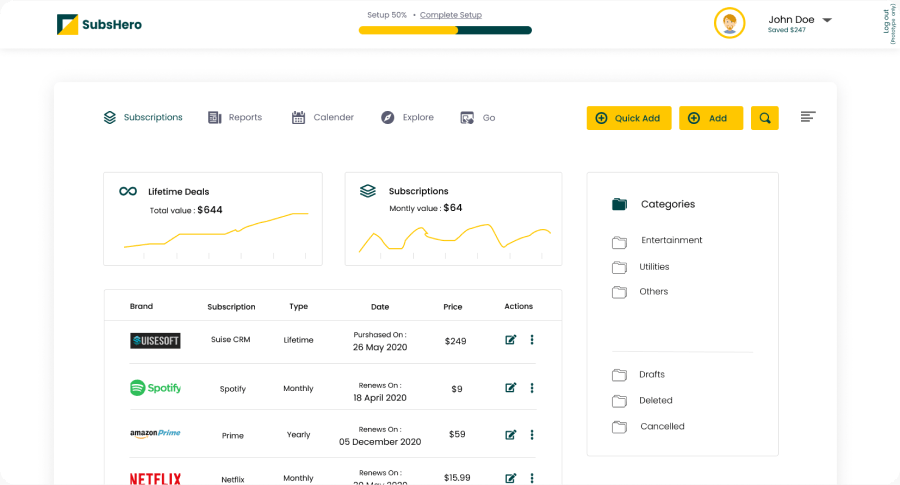Click the $249 price cell
900x485 pixels.
456,341
